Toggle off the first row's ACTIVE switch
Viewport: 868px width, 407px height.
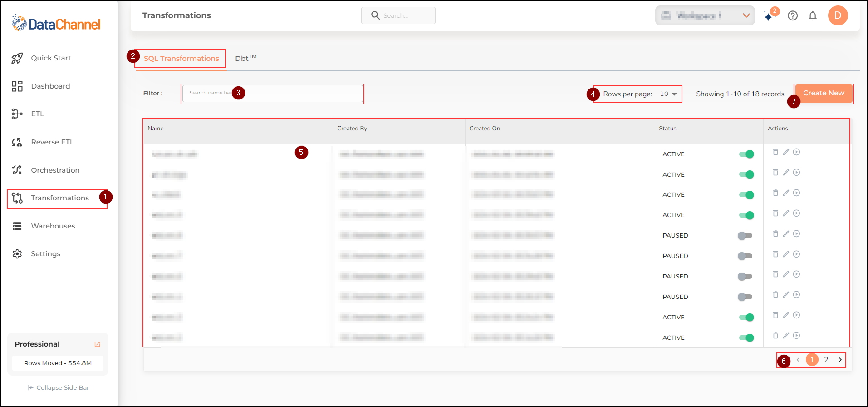(746, 154)
